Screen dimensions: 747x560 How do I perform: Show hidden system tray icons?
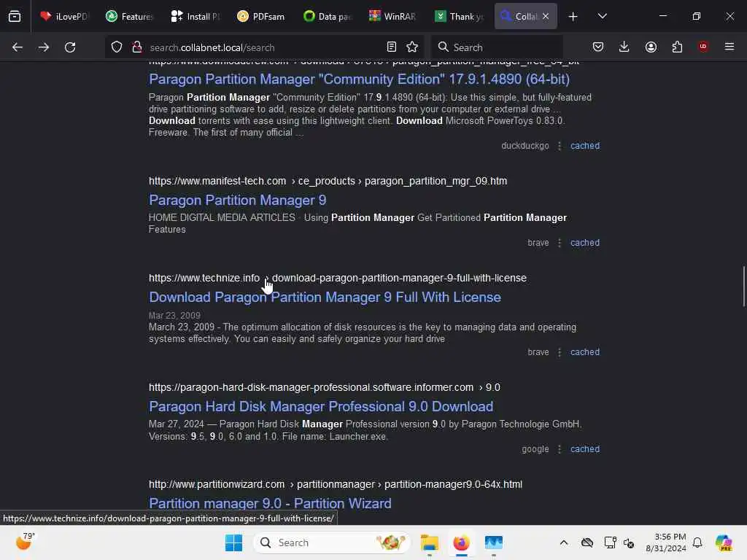pos(564,542)
